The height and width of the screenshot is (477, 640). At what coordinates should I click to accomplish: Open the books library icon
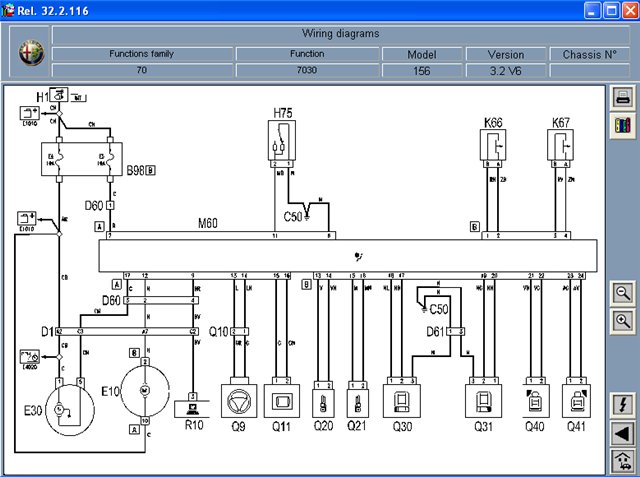[x=622, y=125]
